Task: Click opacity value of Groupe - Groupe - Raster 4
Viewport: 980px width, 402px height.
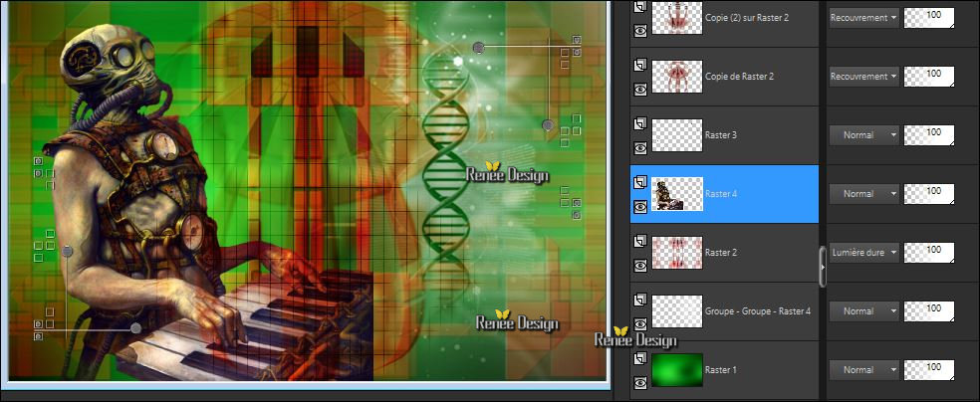Action: click(929, 310)
